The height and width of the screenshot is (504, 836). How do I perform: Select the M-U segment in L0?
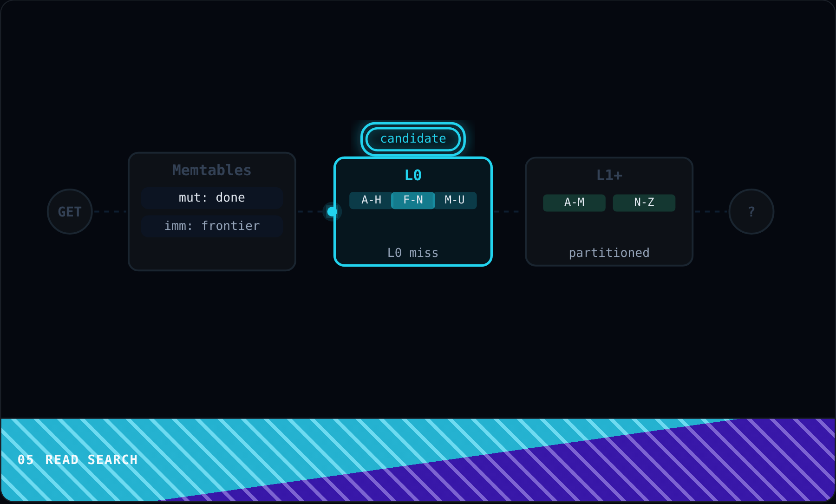tap(455, 200)
